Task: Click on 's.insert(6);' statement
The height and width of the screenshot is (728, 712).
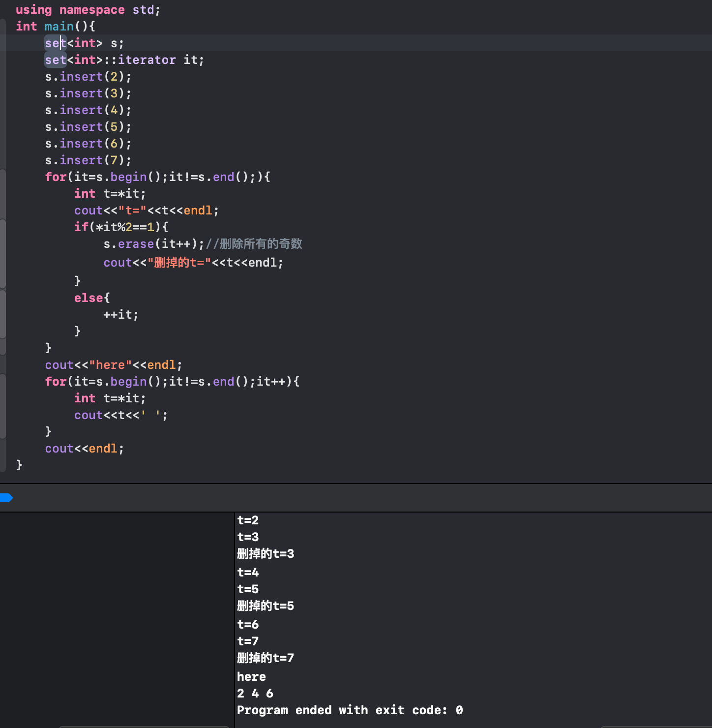Action: (x=88, y=144)
